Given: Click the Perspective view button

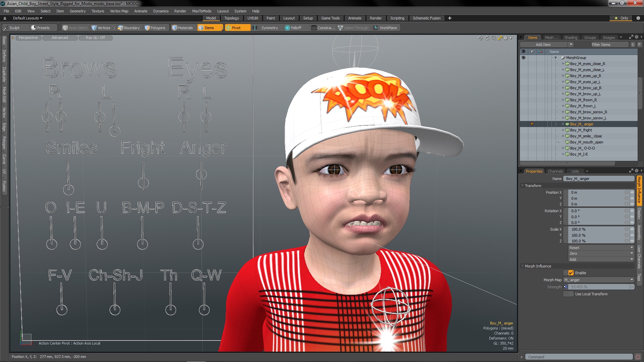Looking at the screenshot, I should (x=28, y=38).
